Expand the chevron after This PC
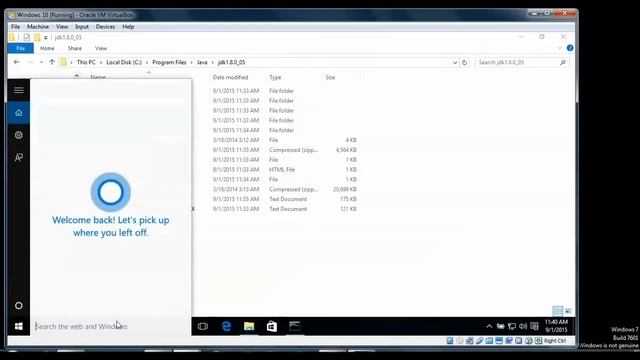Image resolution: width=640 pixels, height=360 pixels. click(x=101, y=62)
